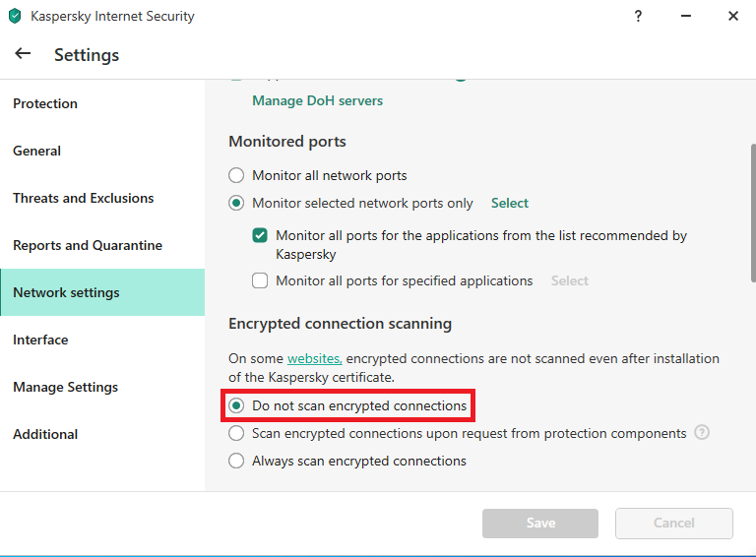Click Select link for selected network ports

coord(510,203)
